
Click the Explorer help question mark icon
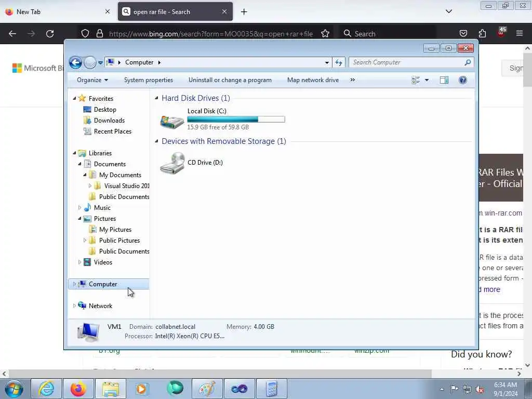(463, 80)
